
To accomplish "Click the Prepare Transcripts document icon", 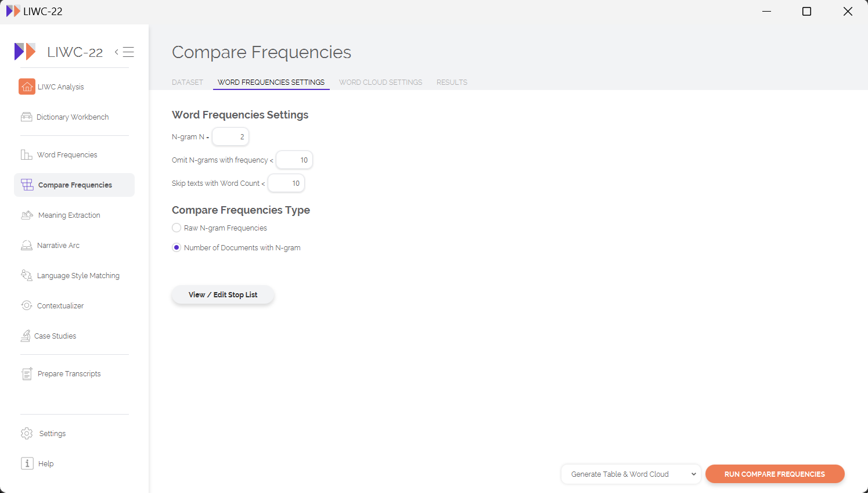I will tap(27, 373).
